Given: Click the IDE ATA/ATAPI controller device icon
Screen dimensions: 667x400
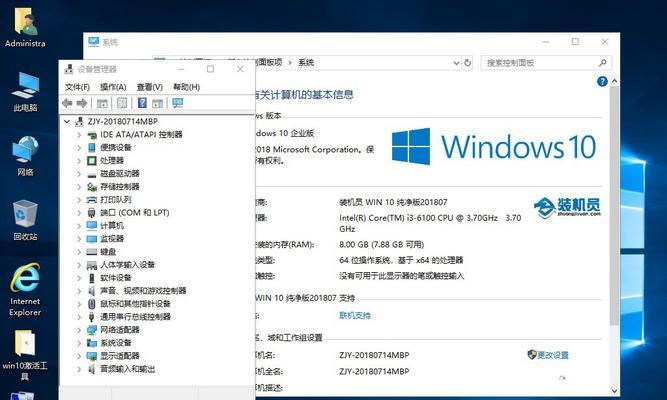Looking at the screenshot, I should coord(92,135).
